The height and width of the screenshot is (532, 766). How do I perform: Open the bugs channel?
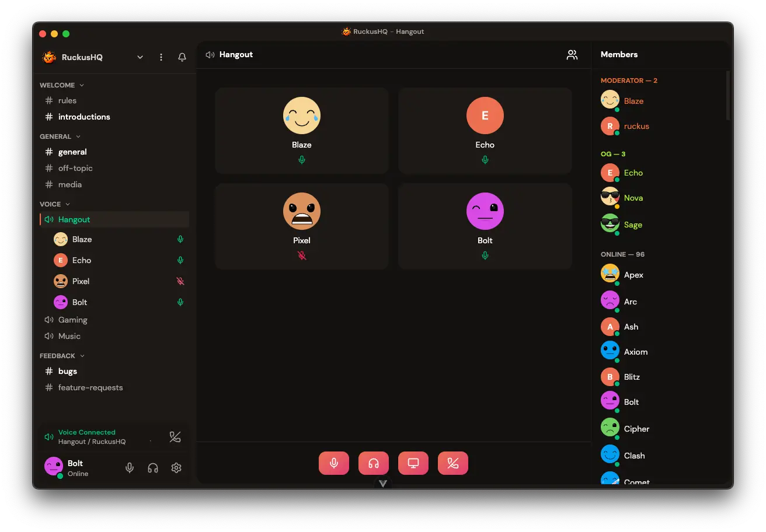tap(114, 371)
